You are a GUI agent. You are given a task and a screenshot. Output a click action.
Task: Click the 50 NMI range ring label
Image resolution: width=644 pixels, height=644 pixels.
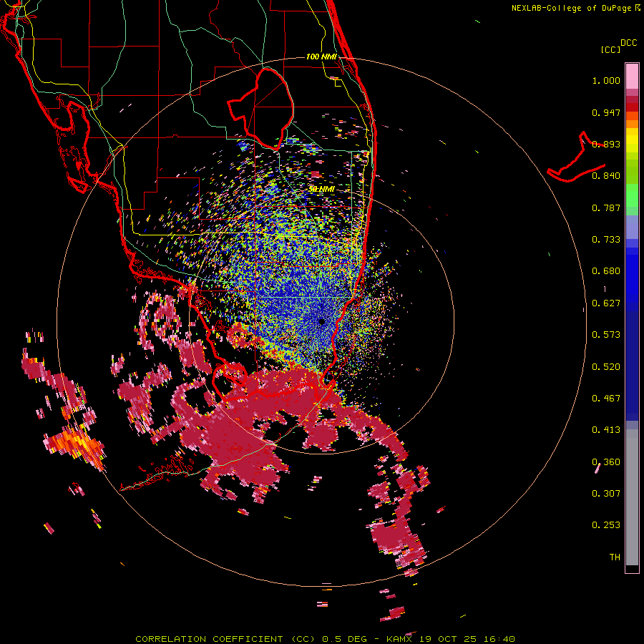(x=322, y=189)
